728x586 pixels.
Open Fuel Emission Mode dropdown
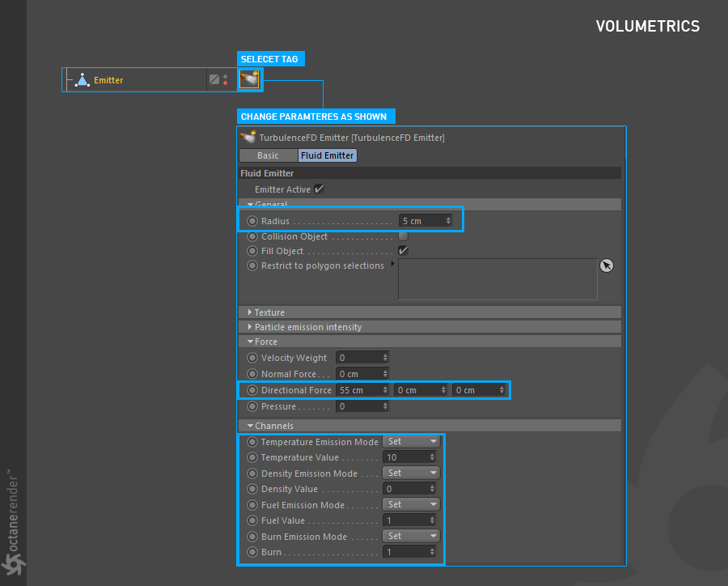412,504
